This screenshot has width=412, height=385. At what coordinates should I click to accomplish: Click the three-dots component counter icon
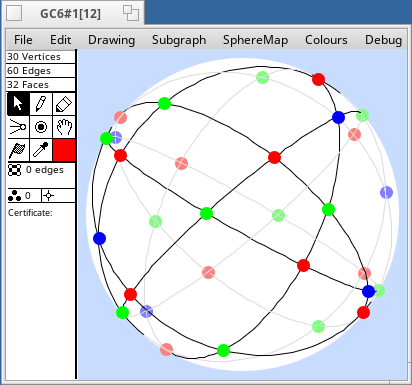[14, 196]
